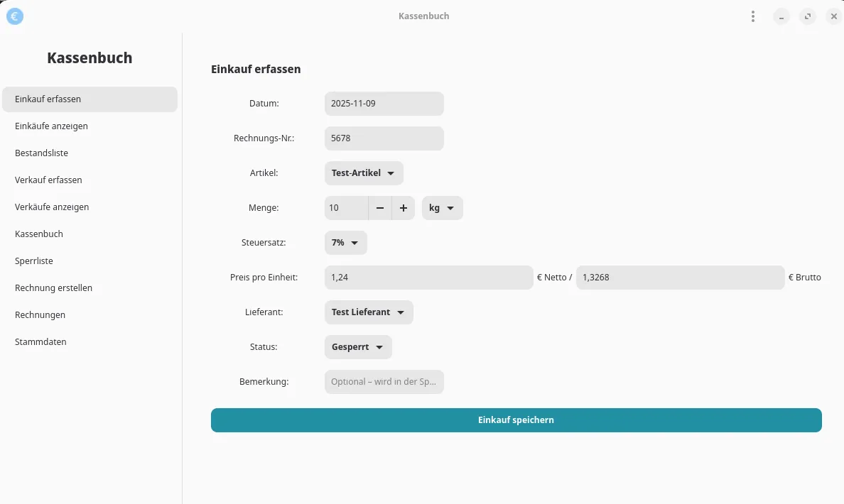844x504 pixels.
Task: Open the three-dot main menu
Action: click(752, 16)
